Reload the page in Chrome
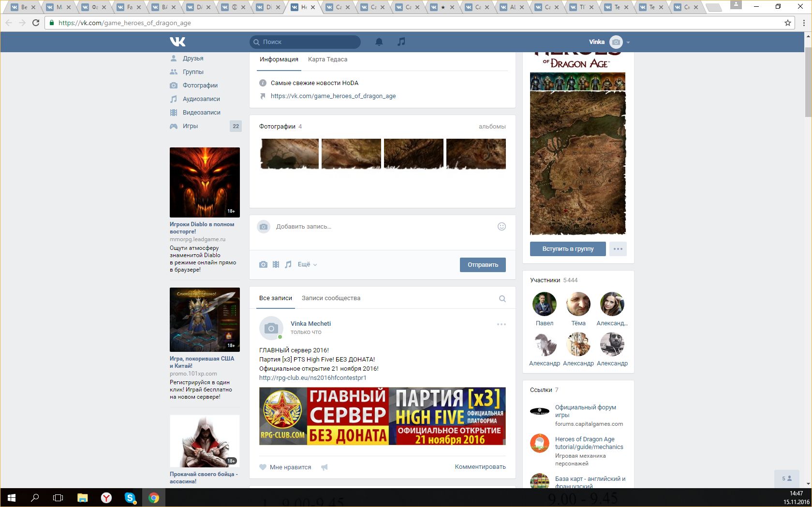The width and height of the screenshot is (812, 507). [x=35, y=23]
